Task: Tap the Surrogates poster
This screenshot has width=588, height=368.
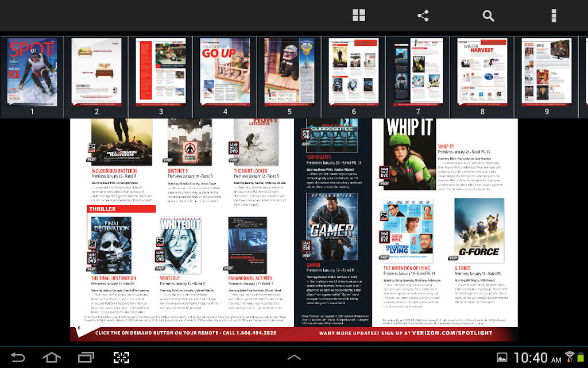Action: pyautogui.click(x=332, y=136)
